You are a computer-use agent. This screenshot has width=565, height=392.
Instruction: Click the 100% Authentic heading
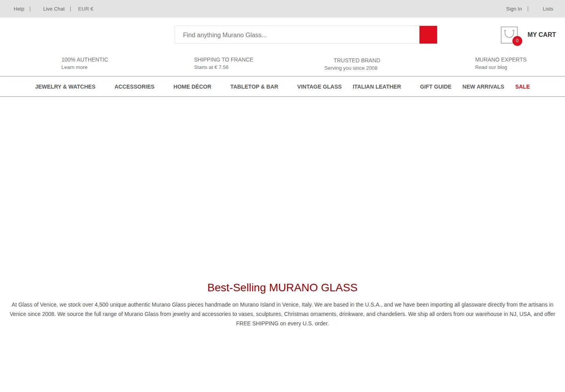click(x=85, y=60)
